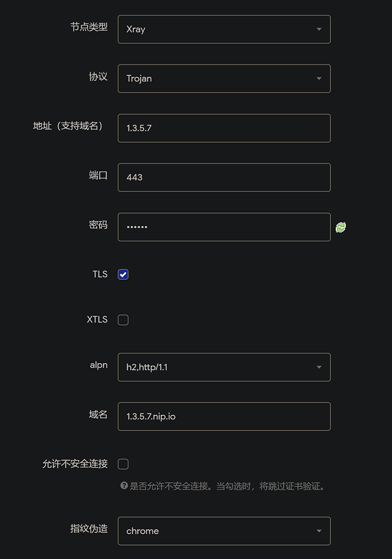The image size is (392, 559).
Task: Expand the 协议 Trojan dropdown
Action: tap(224, 78)
